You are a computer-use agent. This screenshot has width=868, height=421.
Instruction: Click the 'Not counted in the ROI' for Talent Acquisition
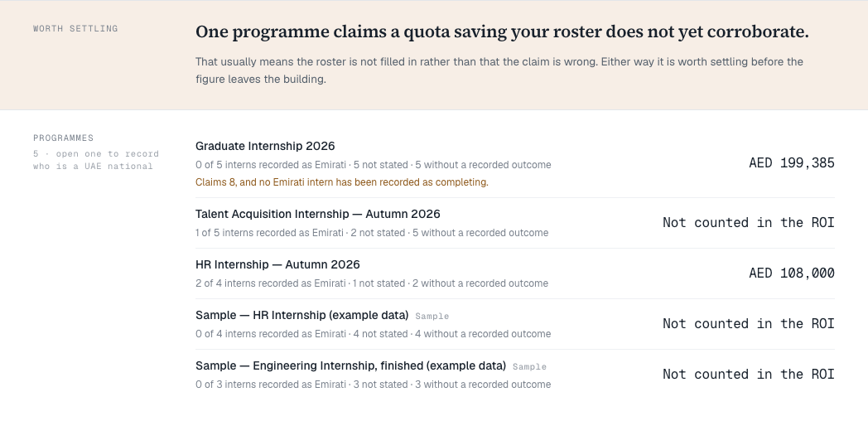[x=749, y=223]
